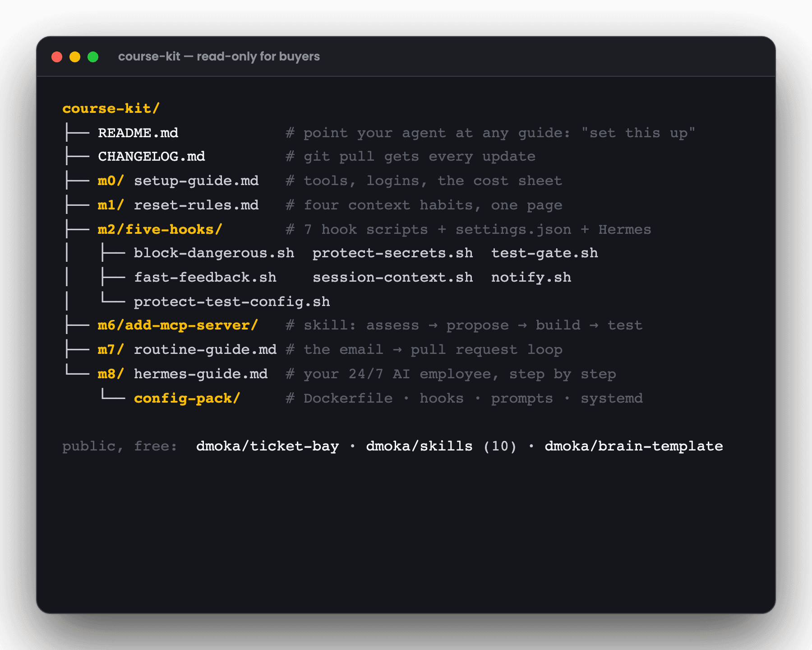The height and width of the screenshot is (650, 812).
Task: Click session-context.sh script
Action: coord(392,277)
